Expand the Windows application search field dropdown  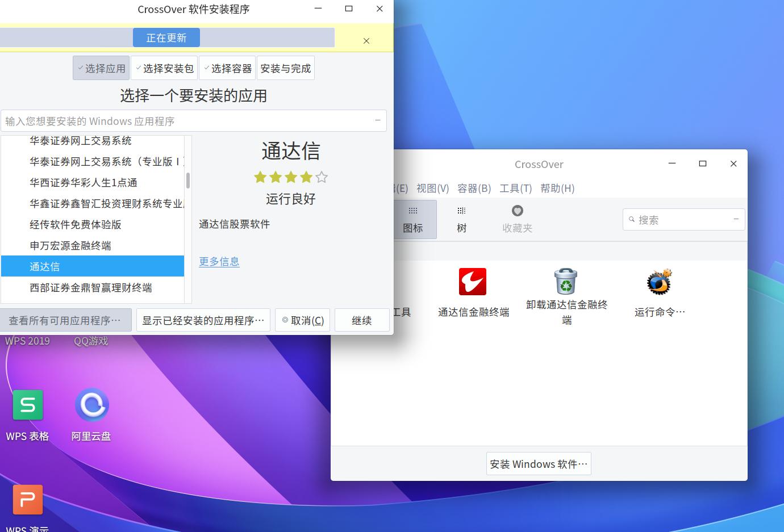pos(377,120)
